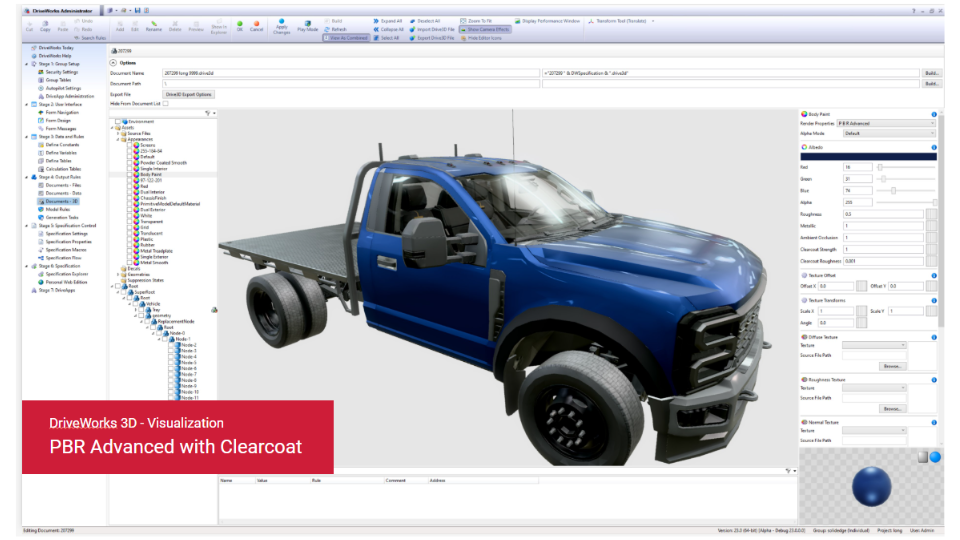Open the Alpha Mode dropdown
Viewport: 960px width, 540px height.
889,133
